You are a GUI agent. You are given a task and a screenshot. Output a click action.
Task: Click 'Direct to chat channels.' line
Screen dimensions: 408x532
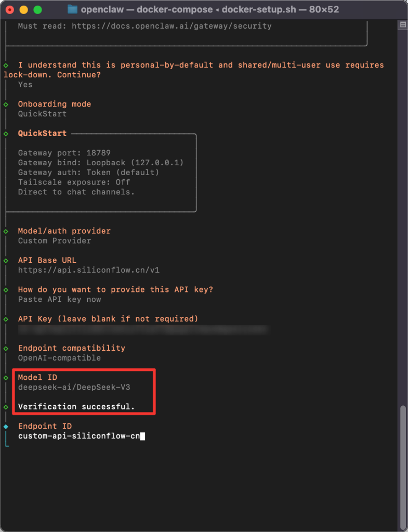coord(76,192)
